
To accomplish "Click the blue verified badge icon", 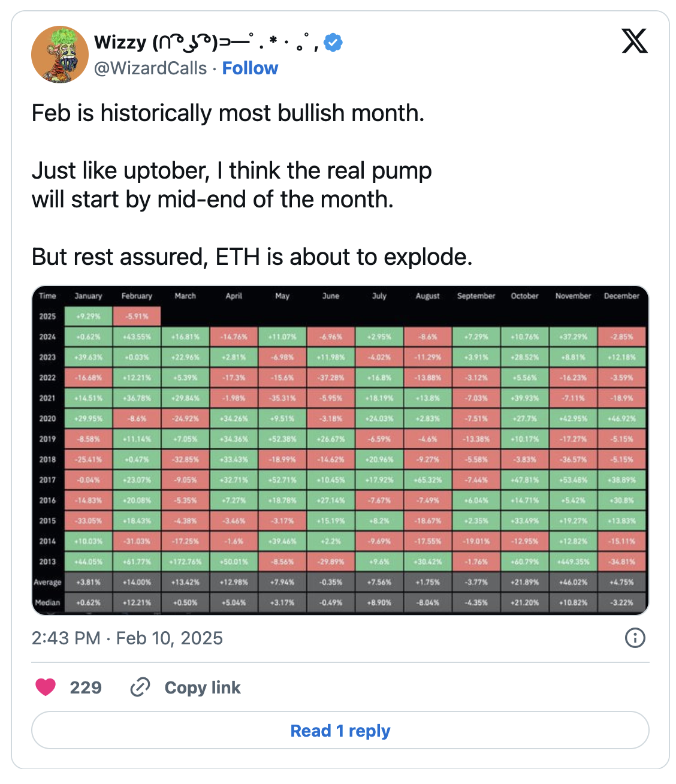I will pyautogui.click(x=333, y=43).
